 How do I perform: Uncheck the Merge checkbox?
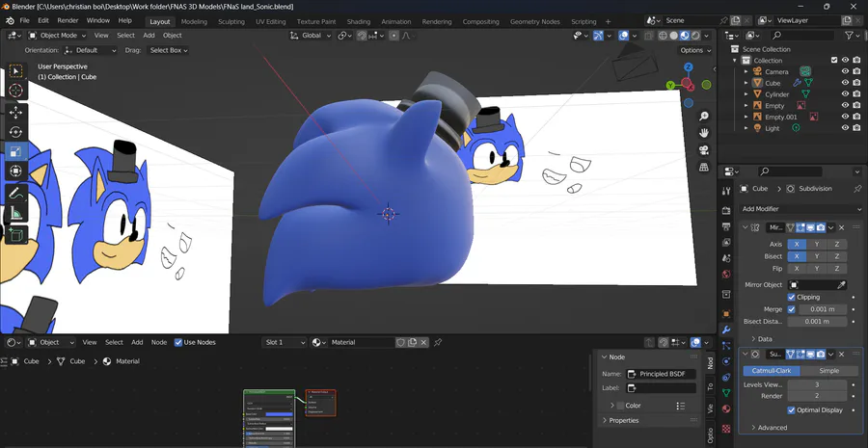[x=791, y=309]
